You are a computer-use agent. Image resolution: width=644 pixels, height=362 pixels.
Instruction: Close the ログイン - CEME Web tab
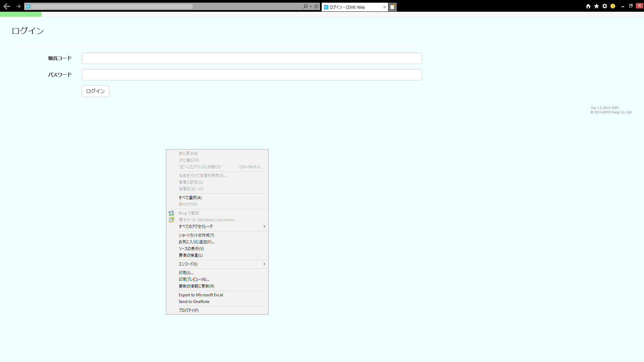click(x=384, y=7)
